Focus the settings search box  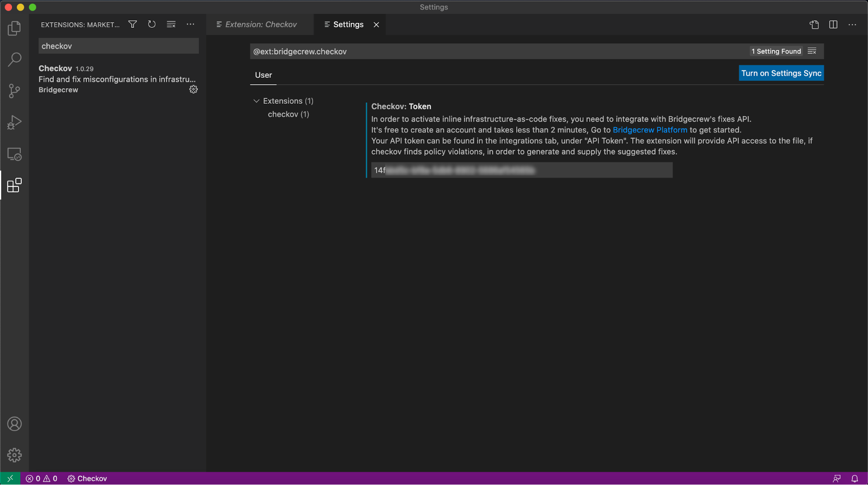click(499, 51)
